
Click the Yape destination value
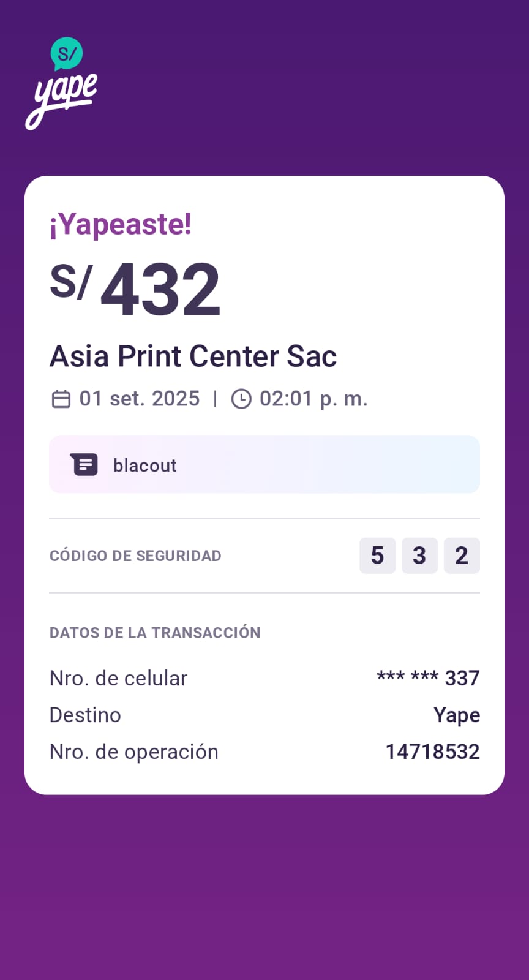(x=457, y=715)
